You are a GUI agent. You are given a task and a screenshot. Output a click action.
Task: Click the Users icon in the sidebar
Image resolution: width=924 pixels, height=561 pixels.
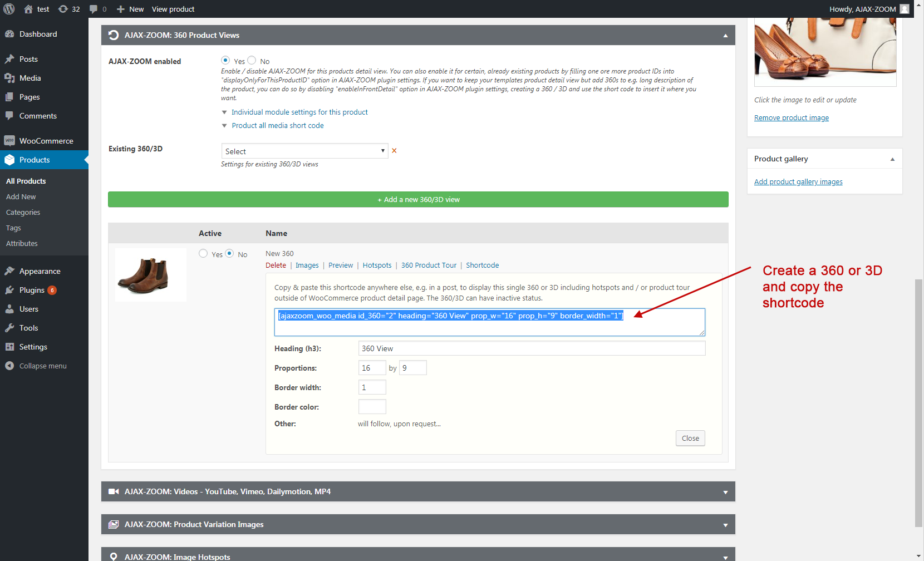point(9,309)
